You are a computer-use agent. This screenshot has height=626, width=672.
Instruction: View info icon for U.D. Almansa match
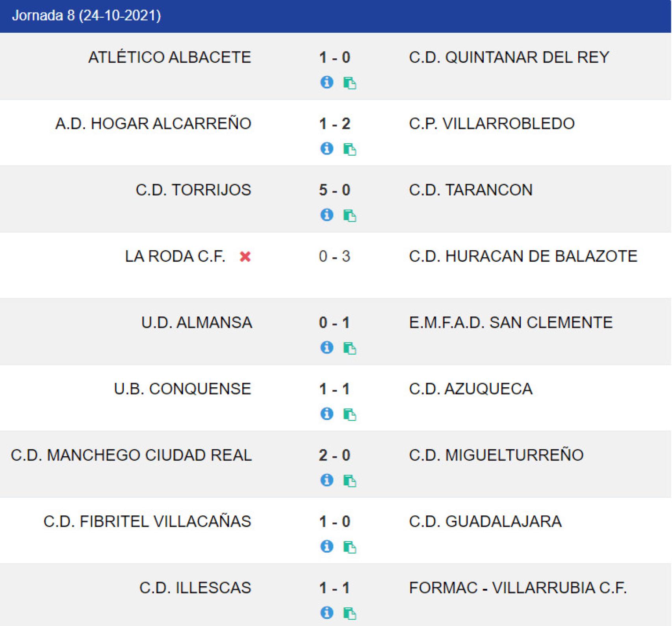tap(327, 347)
